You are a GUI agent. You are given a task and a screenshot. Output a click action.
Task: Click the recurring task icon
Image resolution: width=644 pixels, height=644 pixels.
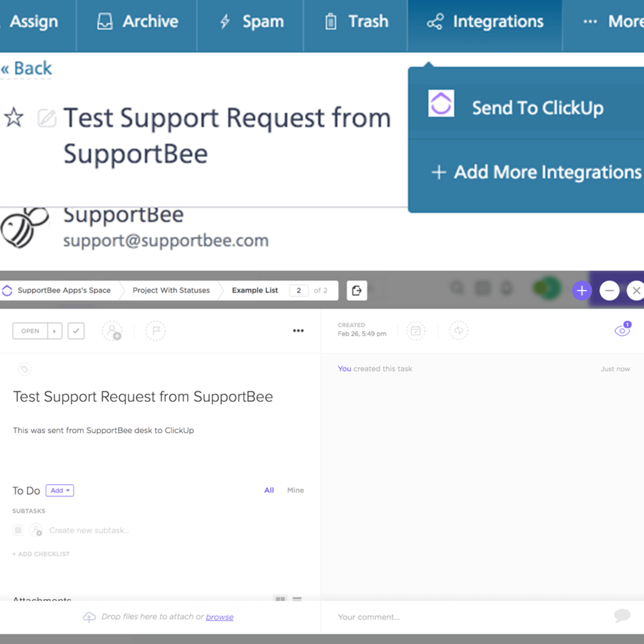point(459,331)
